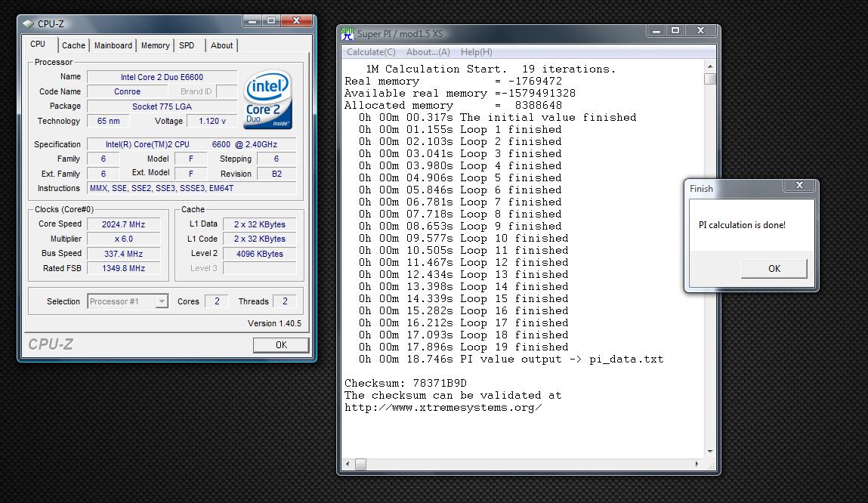Open the Help(H) menu
868x503 pixels.
tap(476, 52)
